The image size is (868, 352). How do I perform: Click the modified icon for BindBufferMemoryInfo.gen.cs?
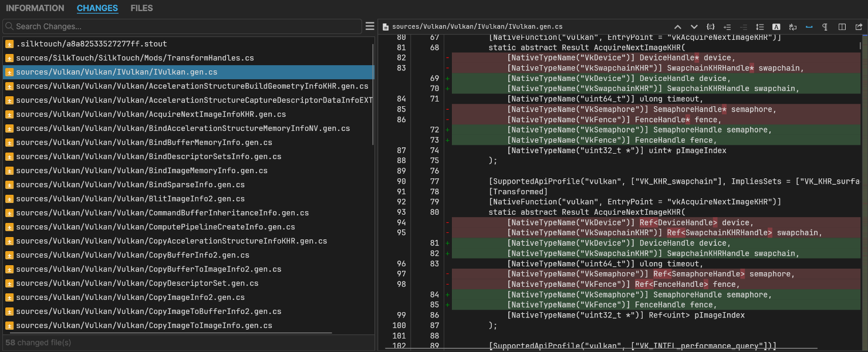click(9, 143)
